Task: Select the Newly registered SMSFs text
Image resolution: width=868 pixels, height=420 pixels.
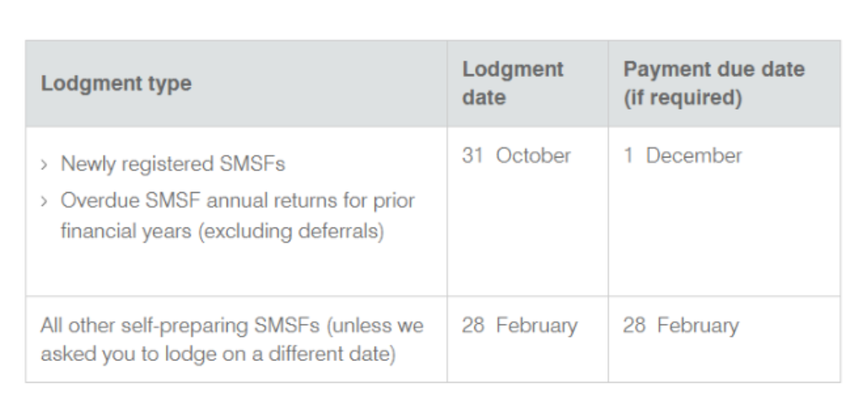Action: coord(173,164)
